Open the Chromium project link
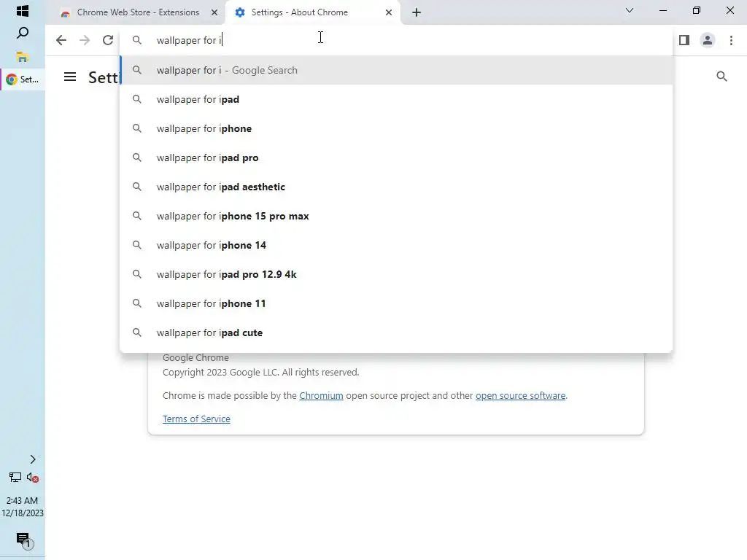This screenshot has height=560, width=747. tap(321, 396)
